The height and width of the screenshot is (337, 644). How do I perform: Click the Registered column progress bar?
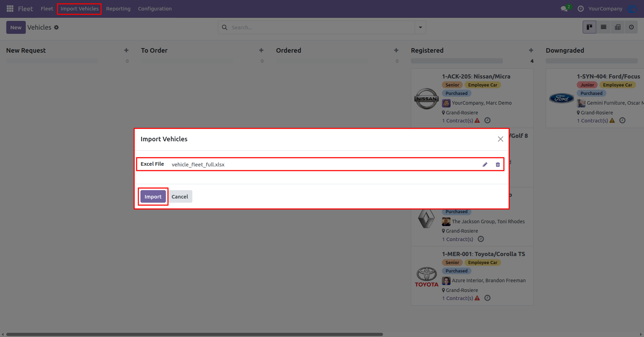coord(457,61)
